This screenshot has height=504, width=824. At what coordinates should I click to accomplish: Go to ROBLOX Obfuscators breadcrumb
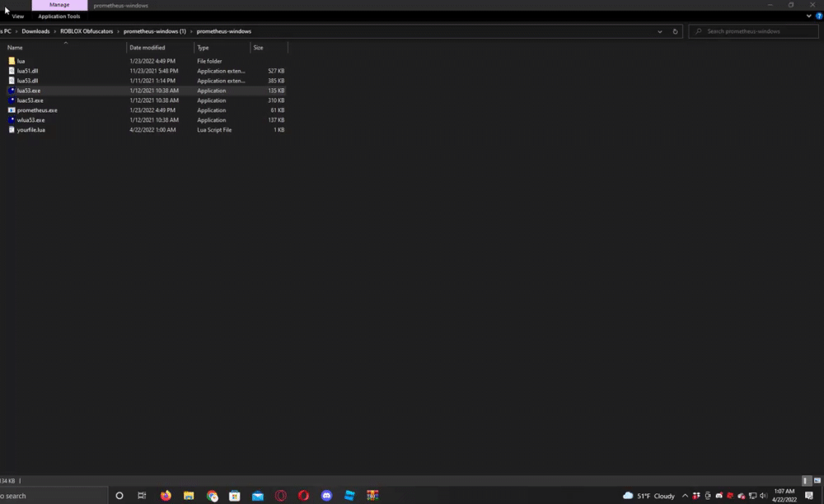pyautogui.click(x=87, y=31)
